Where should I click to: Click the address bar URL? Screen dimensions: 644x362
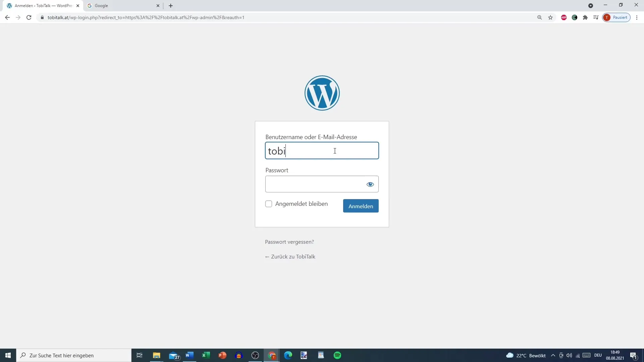pos(146,17)
